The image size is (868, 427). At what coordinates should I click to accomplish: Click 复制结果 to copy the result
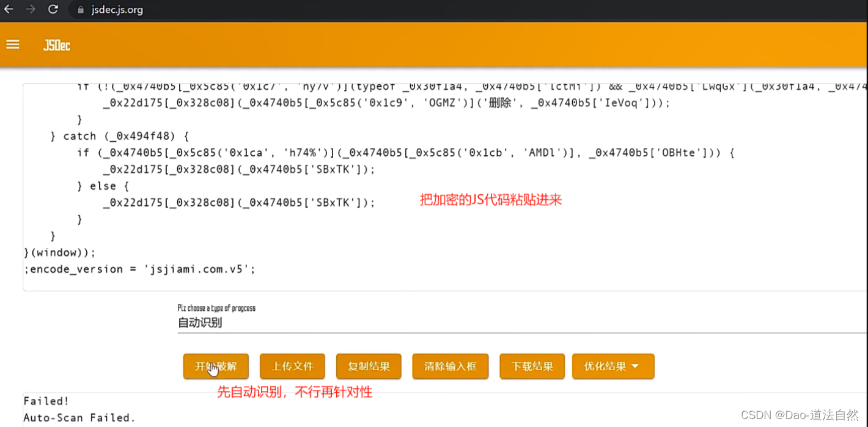click(369, 366)
